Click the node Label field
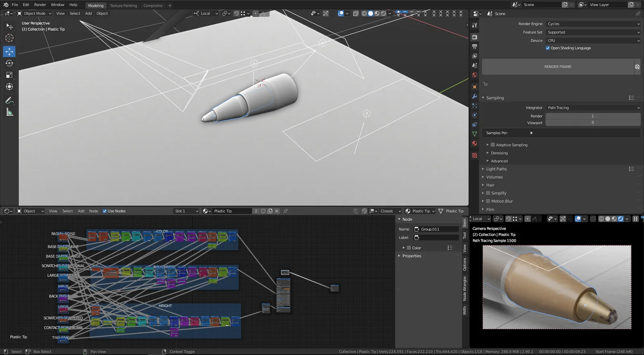Screen dimensions: 644x355 (x=436, y=238)
